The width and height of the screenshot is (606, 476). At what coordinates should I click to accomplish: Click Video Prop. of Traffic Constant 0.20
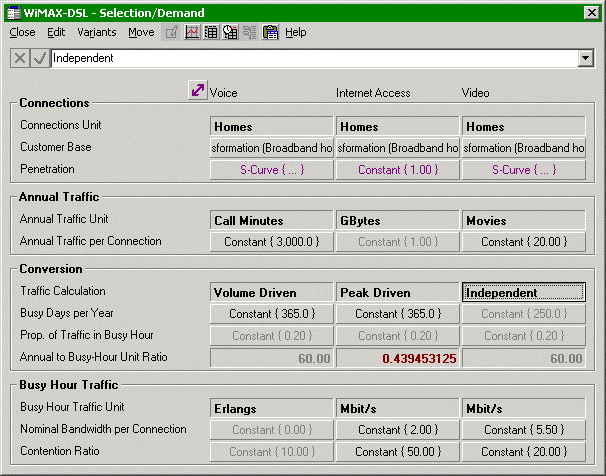[524, 336]
